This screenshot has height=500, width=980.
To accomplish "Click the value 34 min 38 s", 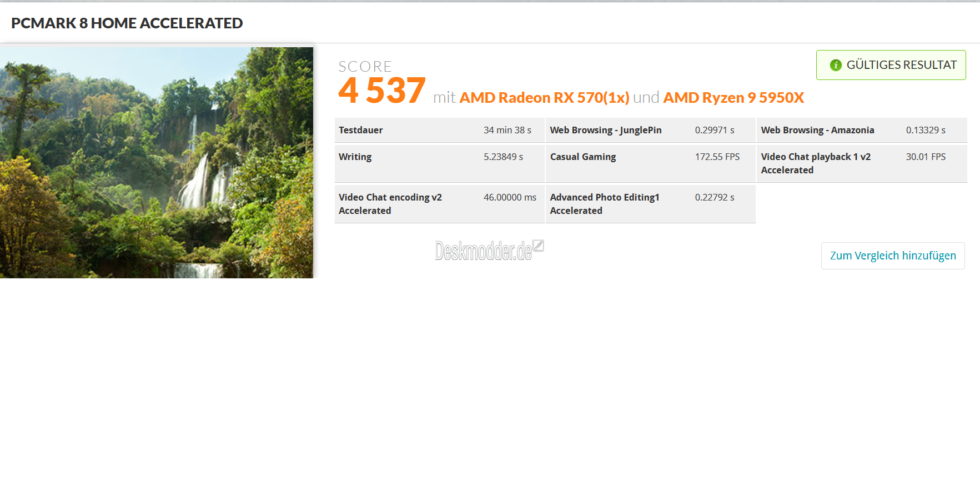I will (x=507, y=130).
